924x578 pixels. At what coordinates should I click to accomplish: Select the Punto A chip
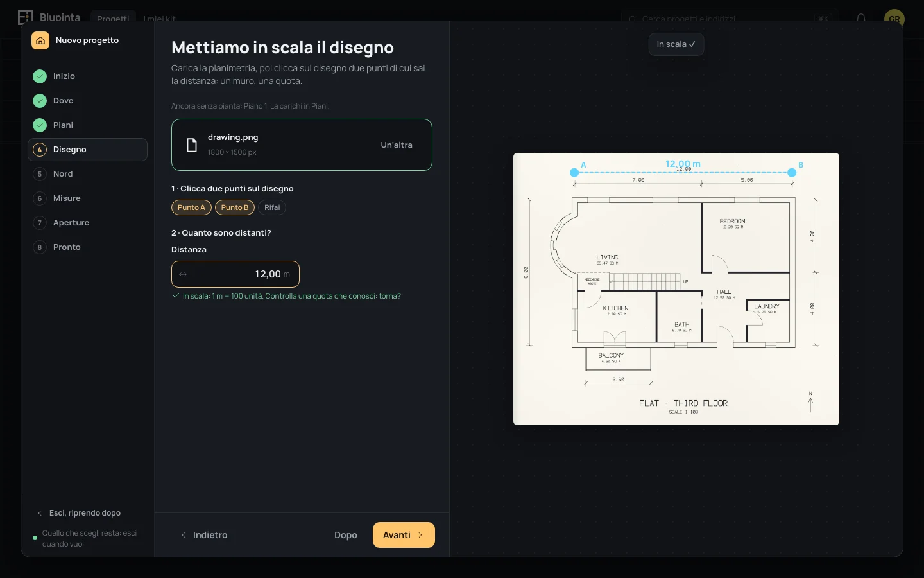pyautogui.click(x=191, y=207)
